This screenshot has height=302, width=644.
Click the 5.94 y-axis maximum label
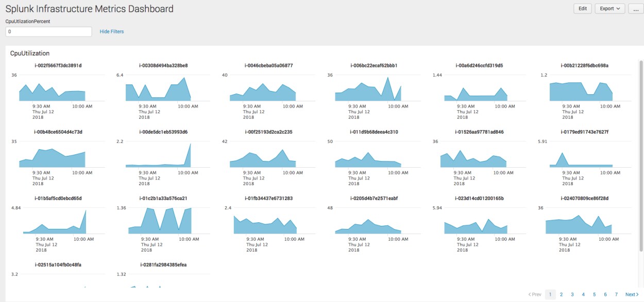click(x=437, y=208)
